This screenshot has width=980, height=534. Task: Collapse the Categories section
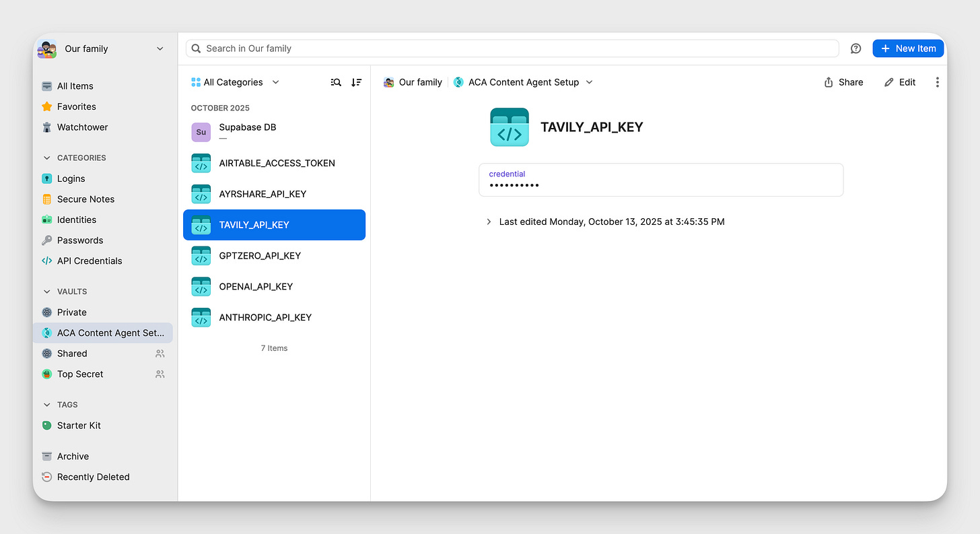tap(46, 158)
